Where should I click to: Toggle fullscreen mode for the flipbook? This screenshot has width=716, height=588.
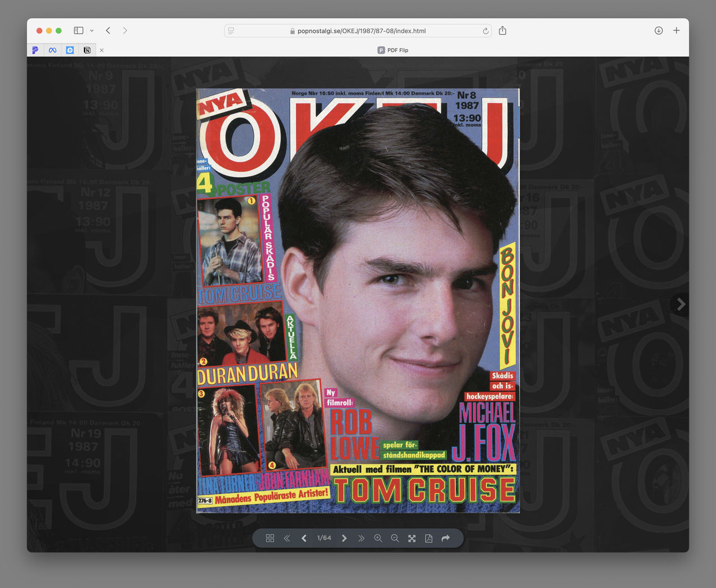click(412, 538)
